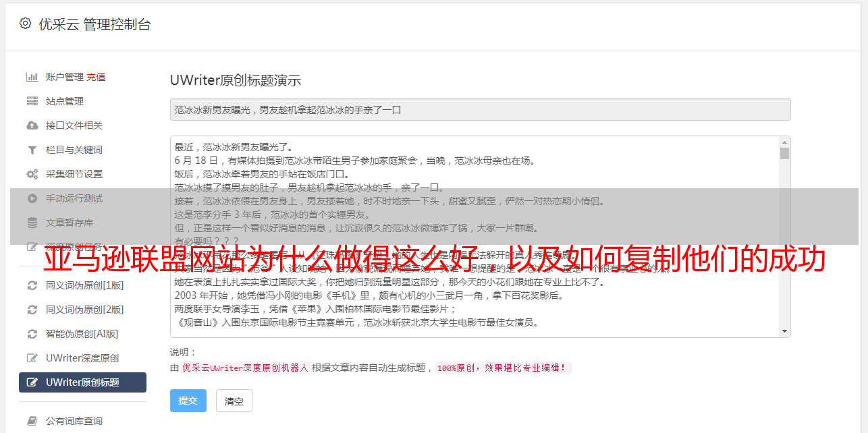Click the red 充值 link
Image resolution: width=868 pixels, height=433 pixels.
coord(96,77)
